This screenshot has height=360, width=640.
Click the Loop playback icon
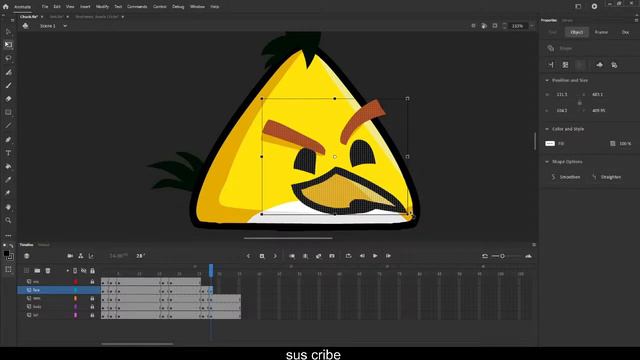(x=349, y=256)
